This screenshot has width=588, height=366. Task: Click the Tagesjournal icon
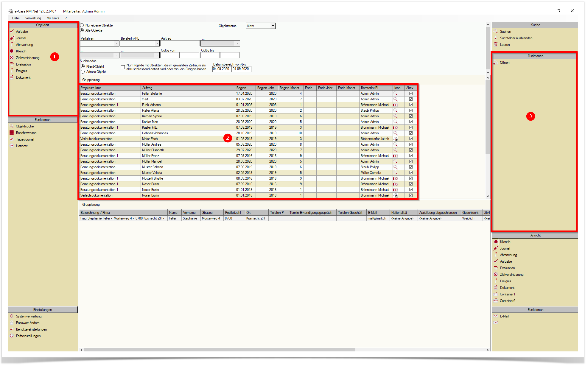click(x=12, y=139)
